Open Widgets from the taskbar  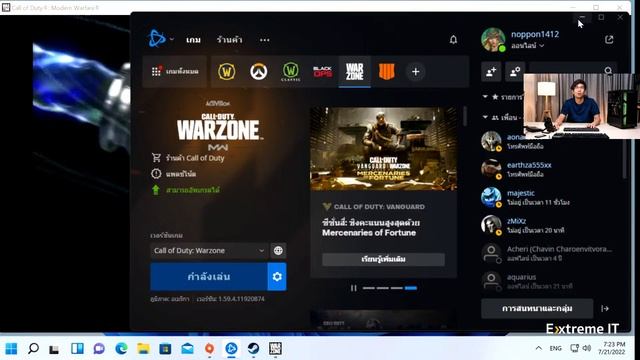(x=77, y=349)
